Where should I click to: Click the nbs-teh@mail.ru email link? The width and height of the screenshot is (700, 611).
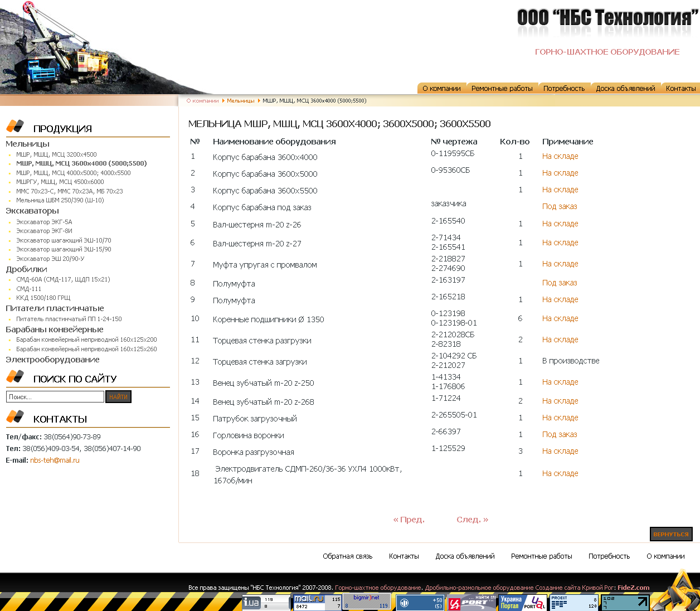click(55, 460)
